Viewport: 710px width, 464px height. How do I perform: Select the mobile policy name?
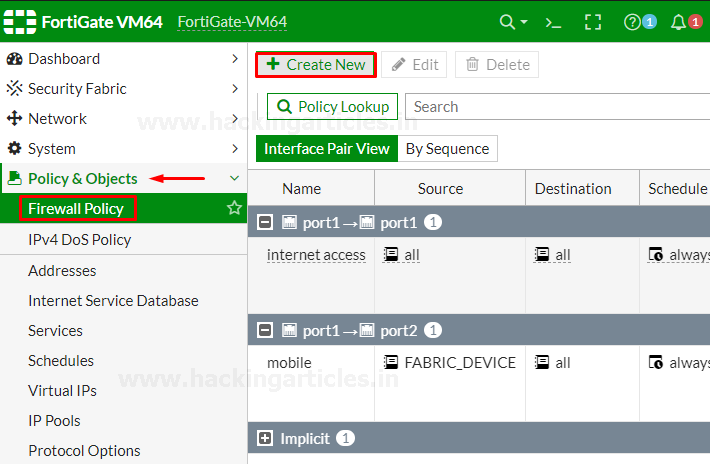pos(289,363)
